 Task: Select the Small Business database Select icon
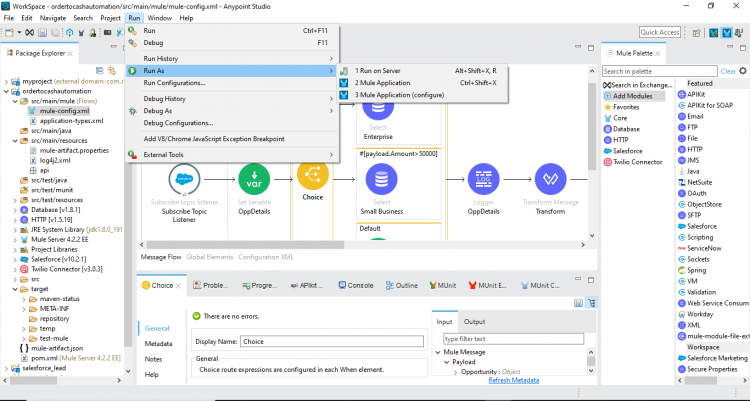pos(380,180)
